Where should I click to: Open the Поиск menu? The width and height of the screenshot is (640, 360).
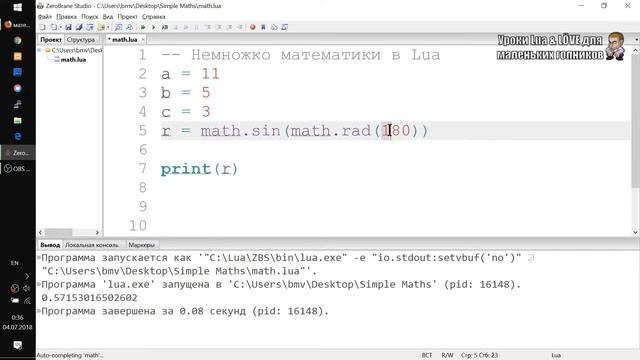[90, 17]
